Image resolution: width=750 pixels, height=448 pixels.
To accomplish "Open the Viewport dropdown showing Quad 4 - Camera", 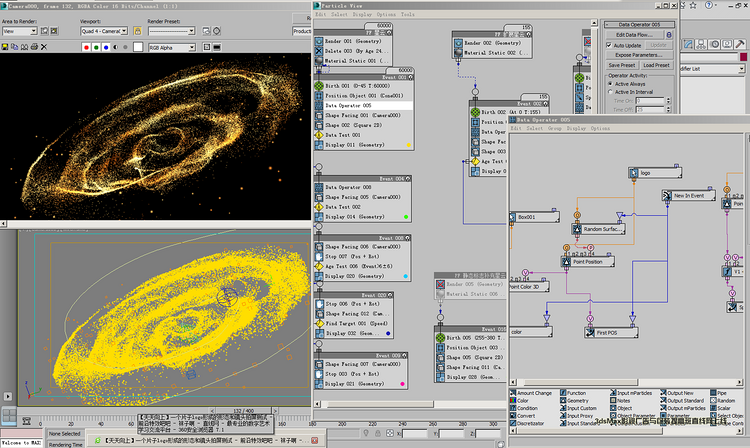I will pyautogui.click(x=104, y=31).
